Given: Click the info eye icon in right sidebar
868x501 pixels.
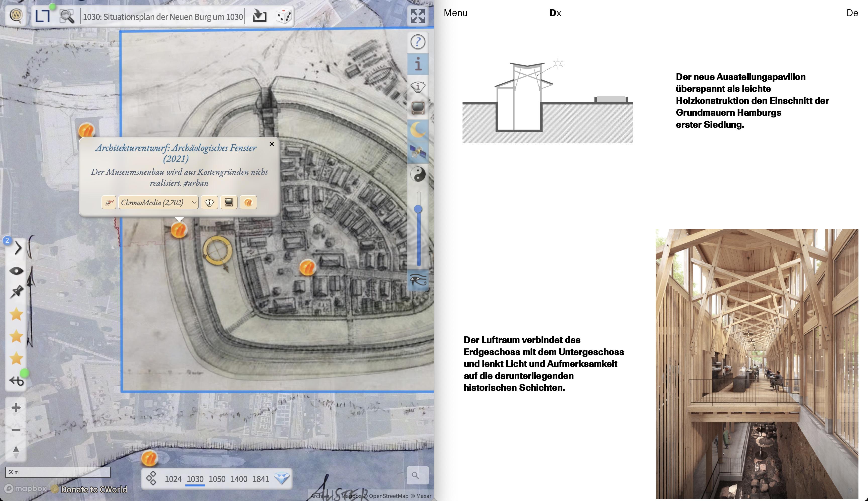Looking at the screenshot, I should click(x=418, y=86).
